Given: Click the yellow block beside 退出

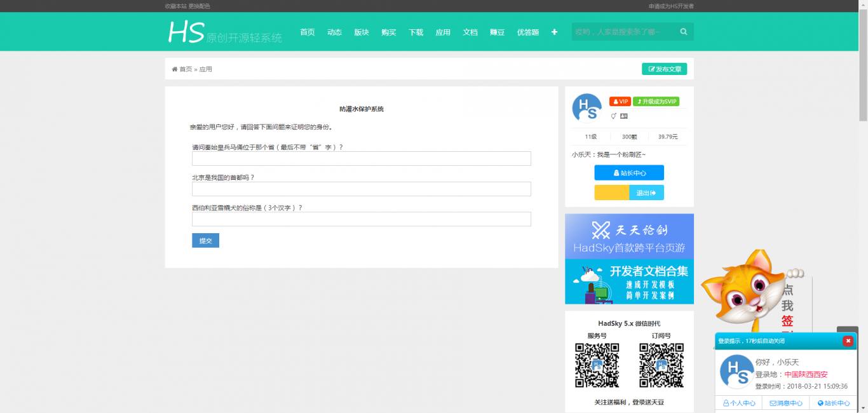Looking at the screenshot, I should point(611,193).
